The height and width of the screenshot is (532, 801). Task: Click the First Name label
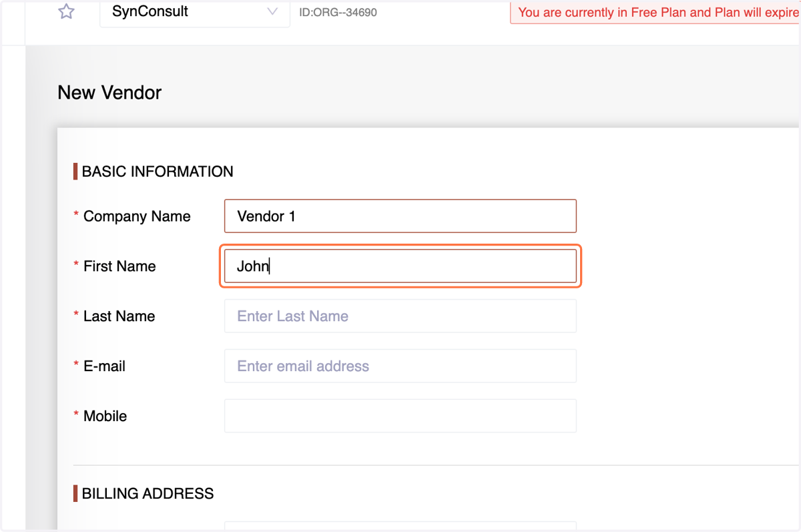pos(119,266)
